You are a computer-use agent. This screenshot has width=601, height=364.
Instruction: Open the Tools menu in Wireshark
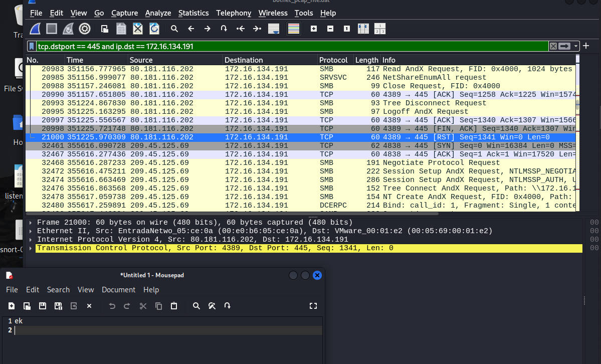tap(304, 13)
